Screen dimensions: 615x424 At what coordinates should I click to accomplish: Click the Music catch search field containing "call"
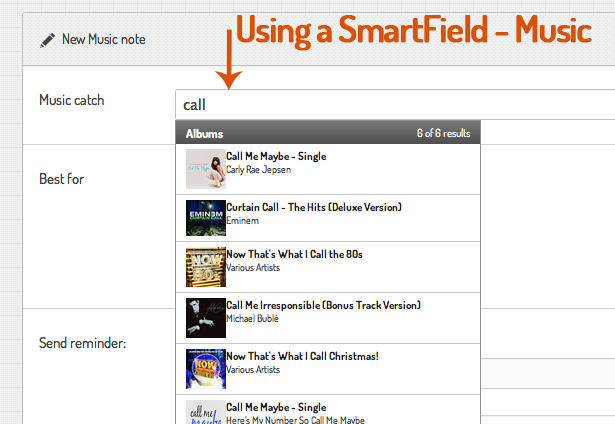click(395, 104)
